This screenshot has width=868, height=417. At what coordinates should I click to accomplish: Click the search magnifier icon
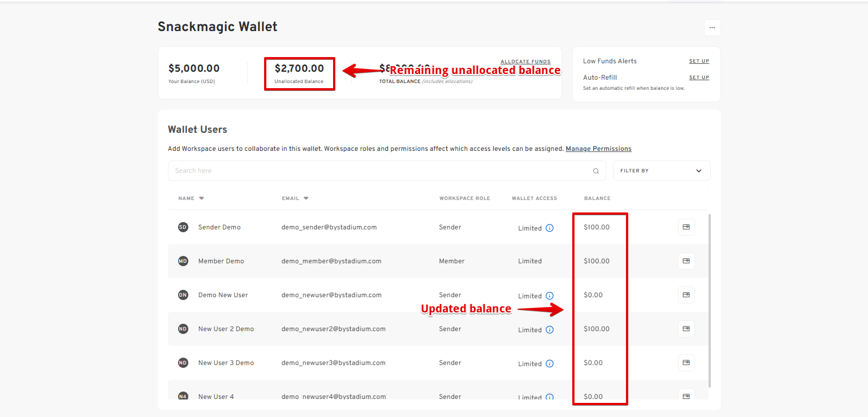tap(596, 171)
